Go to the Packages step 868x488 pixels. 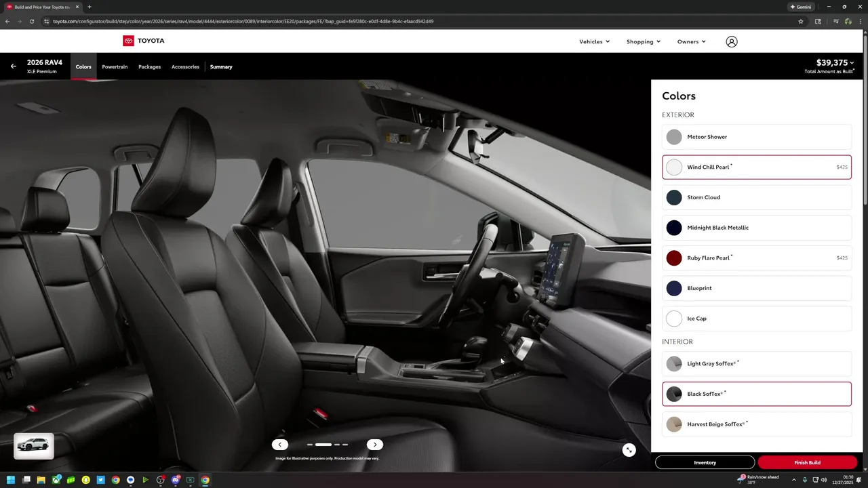(149, 66)
